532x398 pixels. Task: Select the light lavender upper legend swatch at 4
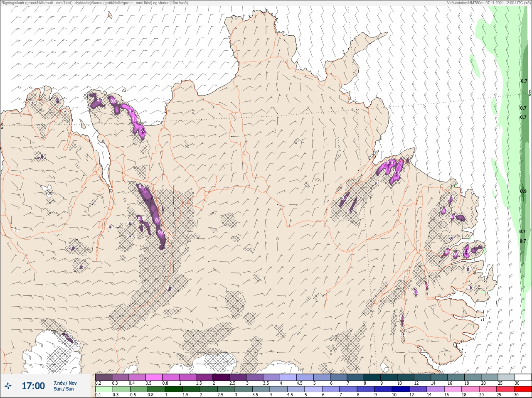point(288,377)
